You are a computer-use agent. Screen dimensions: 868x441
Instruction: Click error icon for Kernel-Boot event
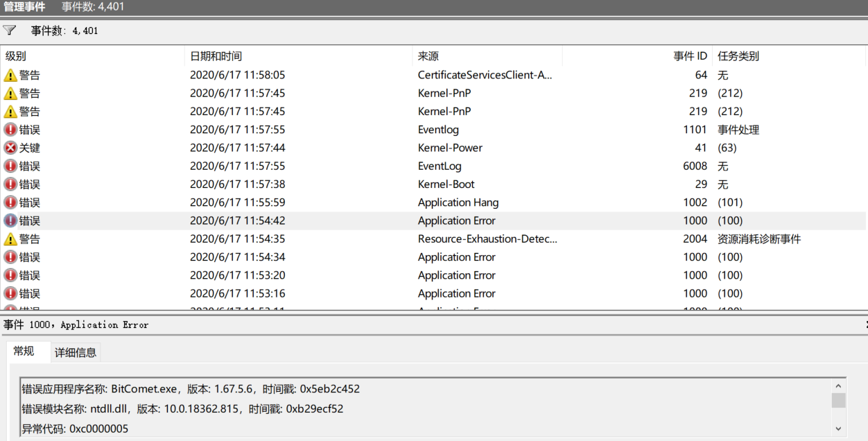[x=10, y=184]
